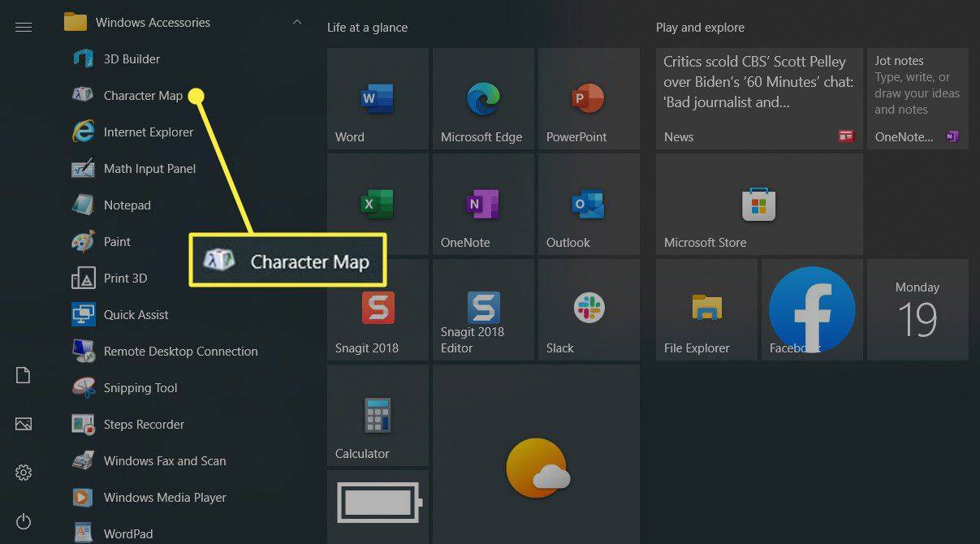Launch the Print 3D icon
Viewport: 980px width, 544px height.
coord(84,278)
